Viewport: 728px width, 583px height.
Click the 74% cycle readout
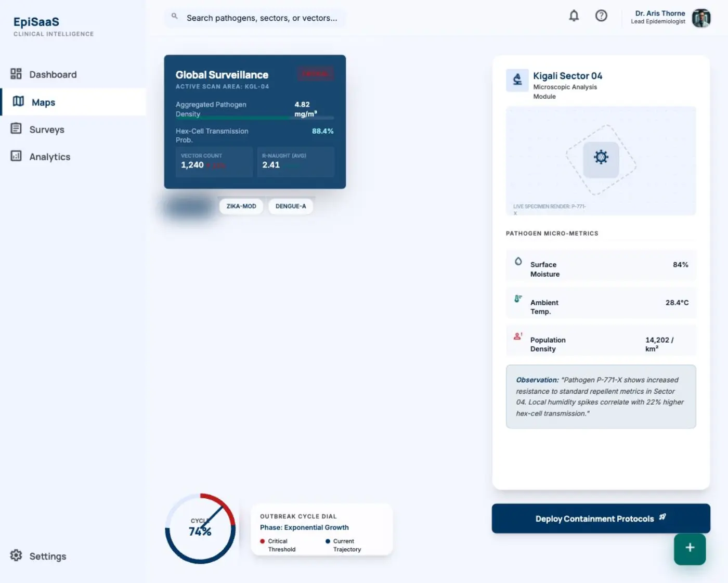200,532
